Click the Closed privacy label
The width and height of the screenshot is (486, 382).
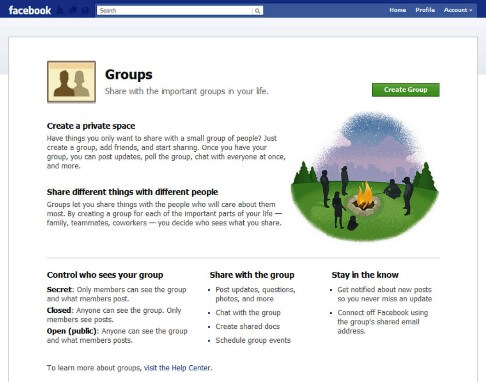(x=59, y=310)
